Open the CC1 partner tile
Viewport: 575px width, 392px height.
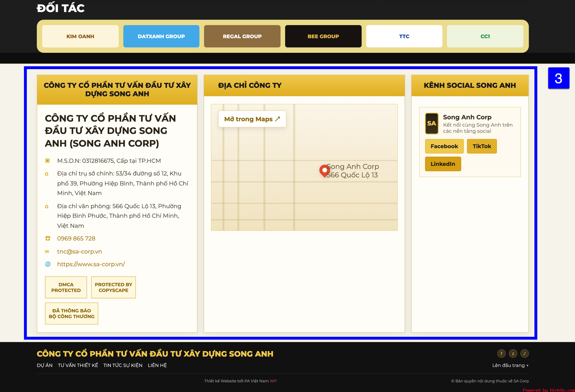[485, 36]
